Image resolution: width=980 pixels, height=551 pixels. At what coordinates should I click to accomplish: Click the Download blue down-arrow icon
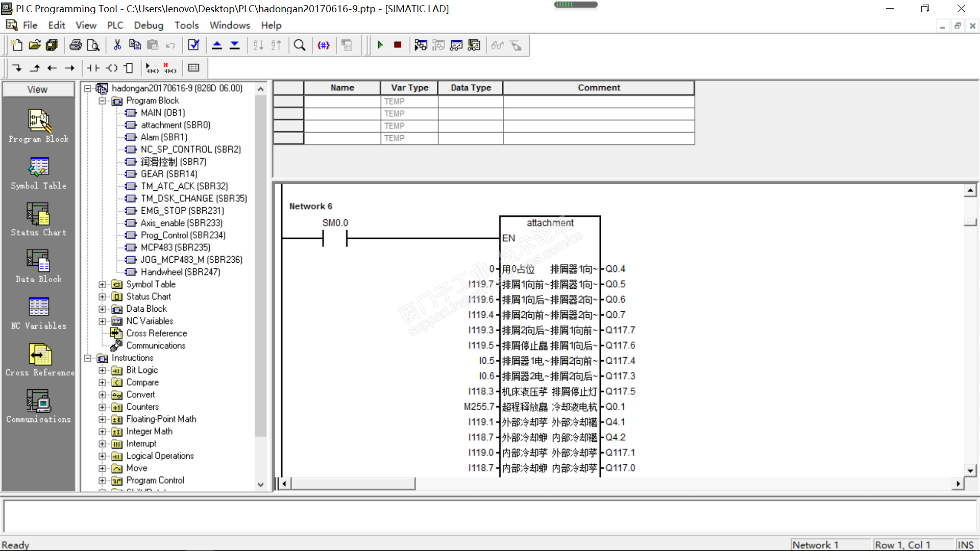click(234, 45)
